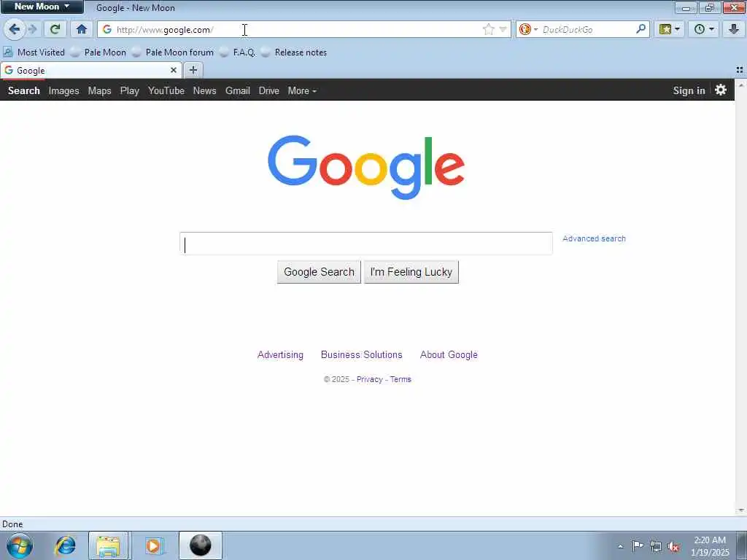
Task: Open the downloads arrow button
Action: [x=734, y=29]
